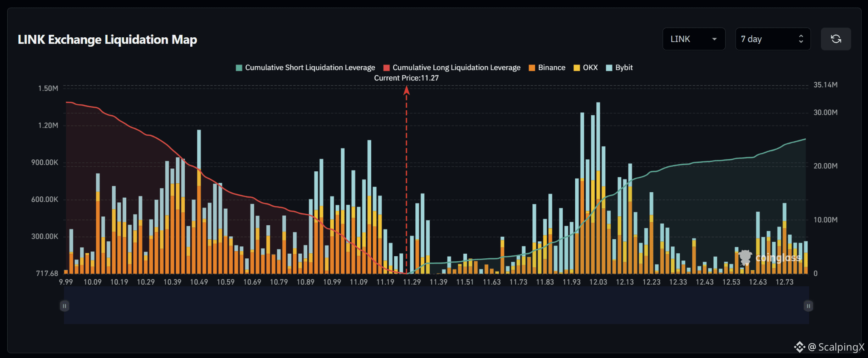The width and height of the screenshot is (868, 358).
Task: Click the 11.39 price axis label
Action: 439,282
